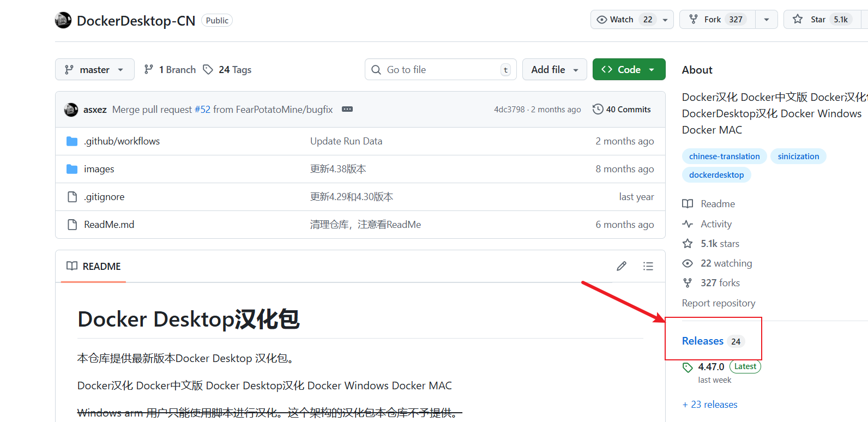The width and height of the screenshot is (868, 422).
Task: Click the eye icon next to 22 watching
Action: click(688, 263)
